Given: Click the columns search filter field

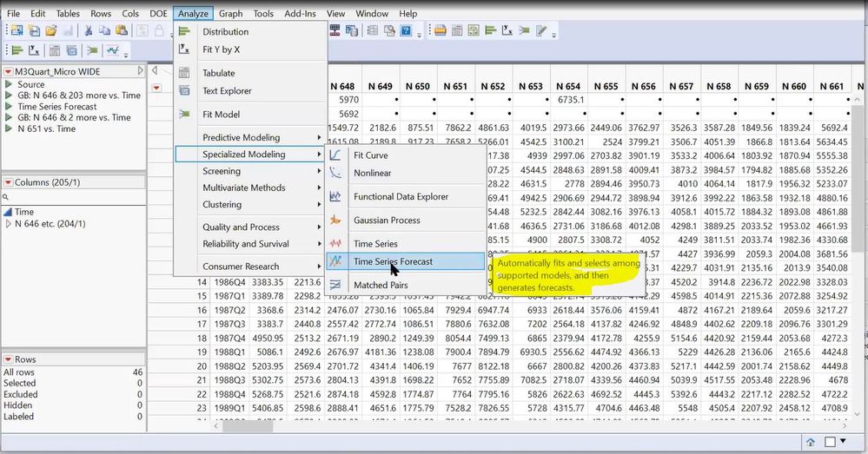Looking at the screenshot, I should [x=70, y=199].
